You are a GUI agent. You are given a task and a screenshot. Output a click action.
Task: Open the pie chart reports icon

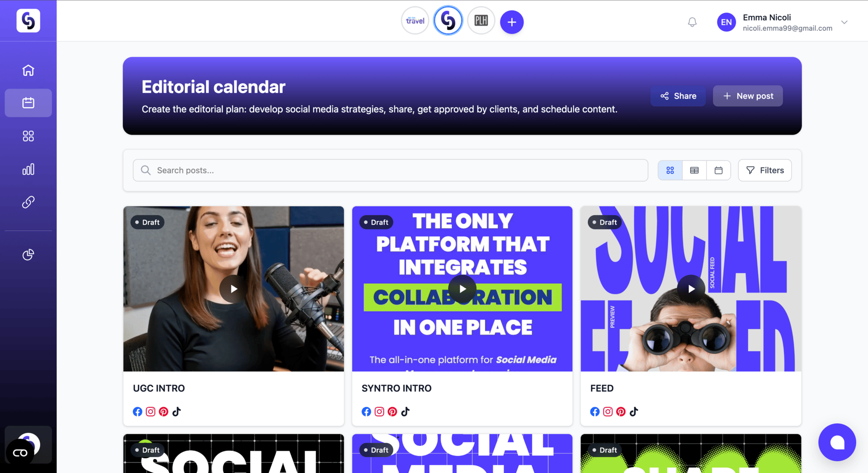(x=28, y=255)
